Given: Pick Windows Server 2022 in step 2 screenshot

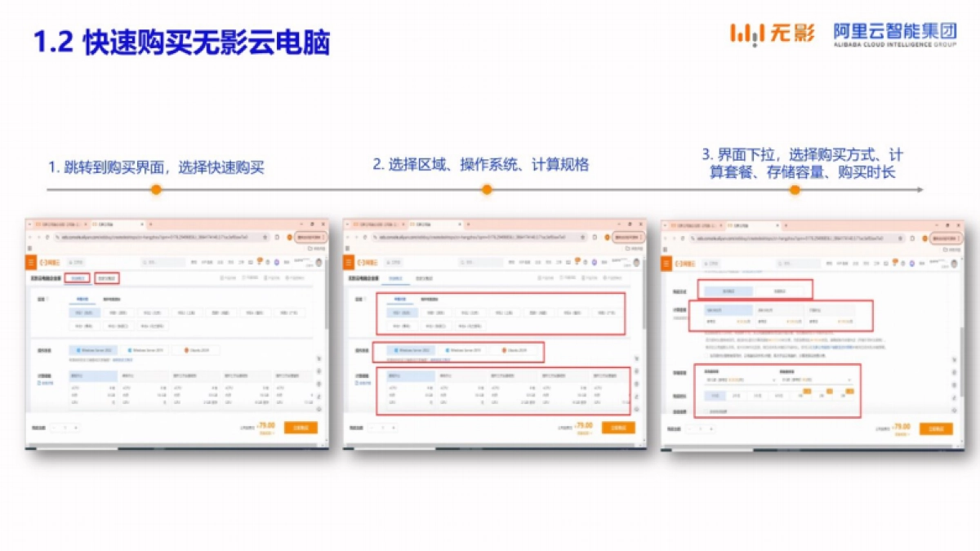Looking at the screenshot, I should tap(410, 350).
